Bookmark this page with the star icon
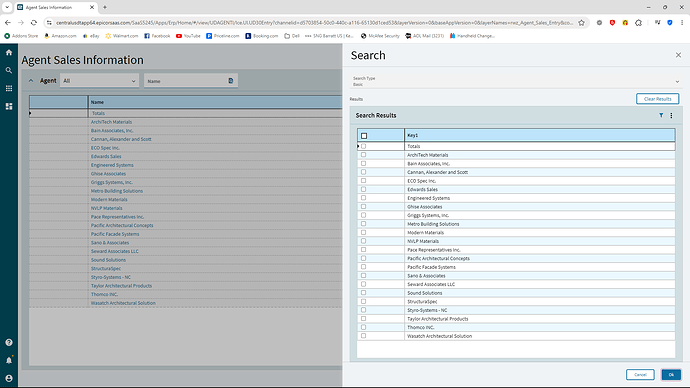Screen dimensions: 690x388 pyautogui.click(x=581, y=22)
